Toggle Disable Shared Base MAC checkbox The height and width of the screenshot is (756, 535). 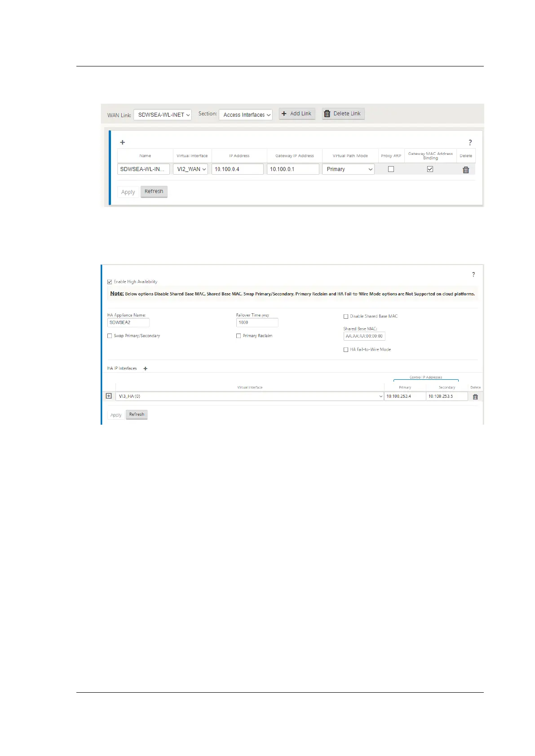coord(346,316)
